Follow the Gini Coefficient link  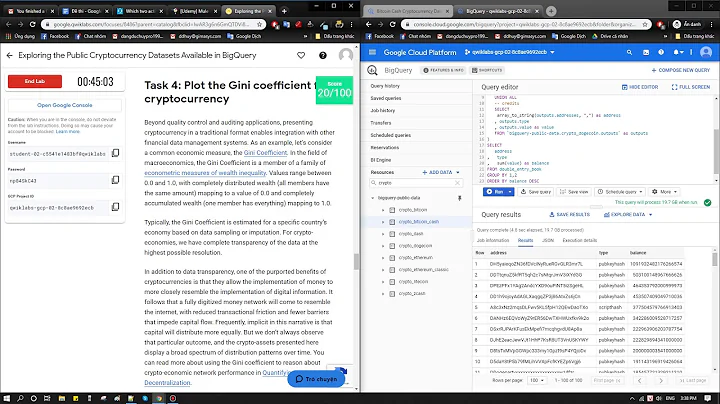click(x=265, y=152)
